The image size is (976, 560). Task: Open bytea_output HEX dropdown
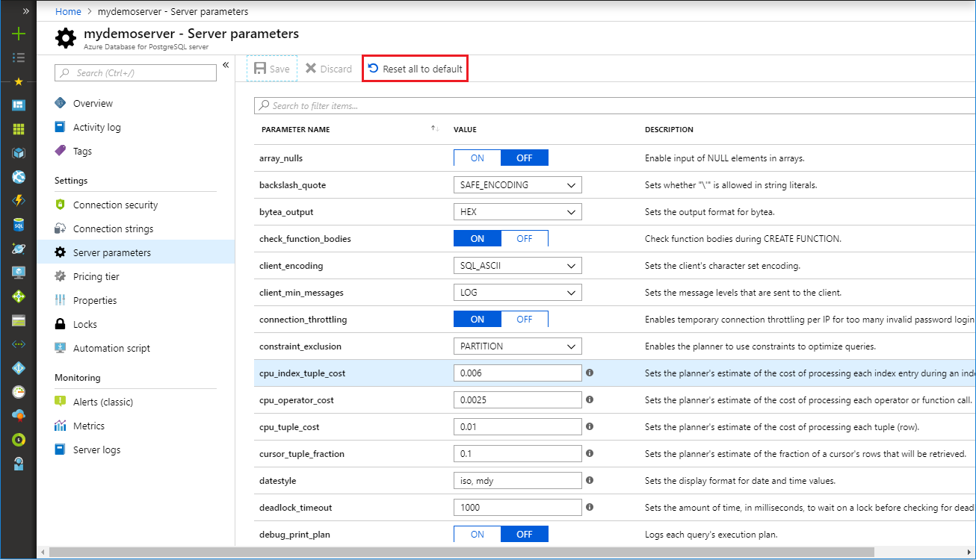pos(517,211)
